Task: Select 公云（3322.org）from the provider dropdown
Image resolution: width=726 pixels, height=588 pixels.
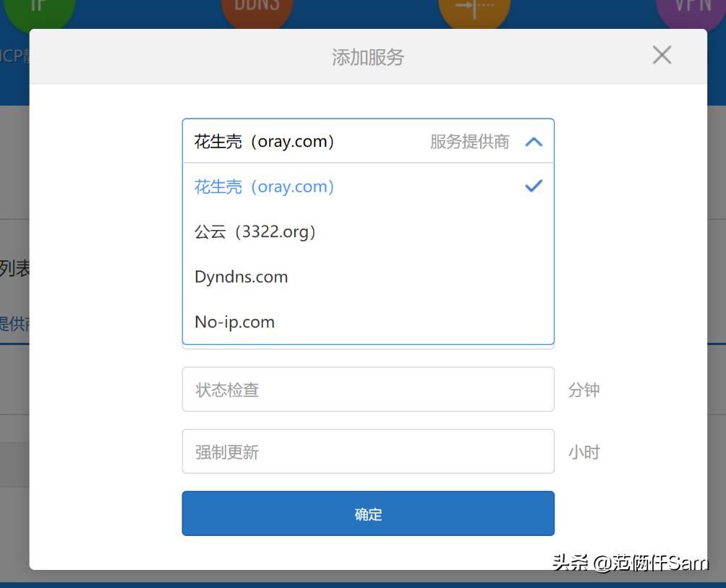Action: (x=255, y=231)
